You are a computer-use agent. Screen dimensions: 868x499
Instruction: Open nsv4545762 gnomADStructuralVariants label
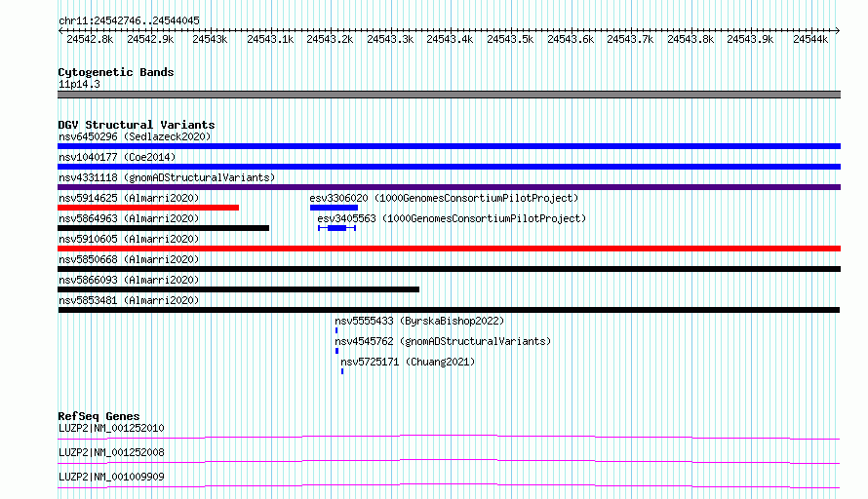point(443,341)
